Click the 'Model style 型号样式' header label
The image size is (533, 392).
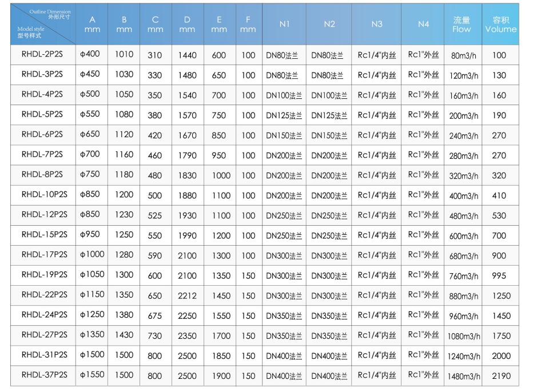coord(30,32)
